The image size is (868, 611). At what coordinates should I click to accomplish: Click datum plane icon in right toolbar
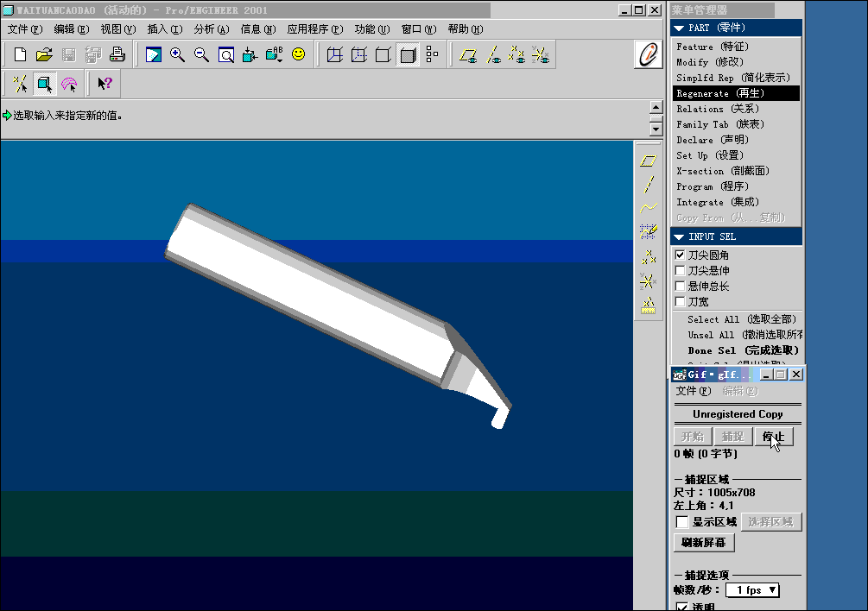pyautogui.click(x=649, y=161)
